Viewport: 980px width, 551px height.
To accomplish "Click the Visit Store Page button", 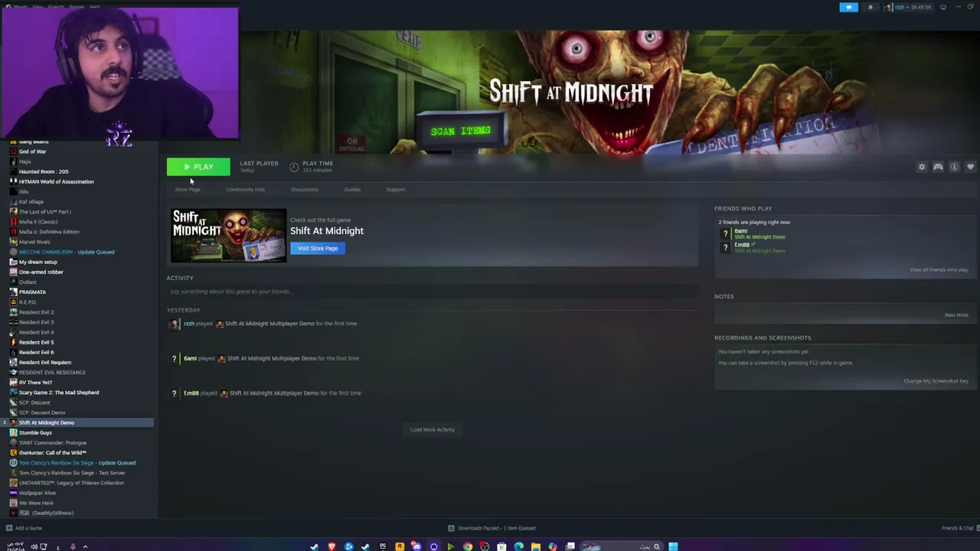I will tap(318, 248).
